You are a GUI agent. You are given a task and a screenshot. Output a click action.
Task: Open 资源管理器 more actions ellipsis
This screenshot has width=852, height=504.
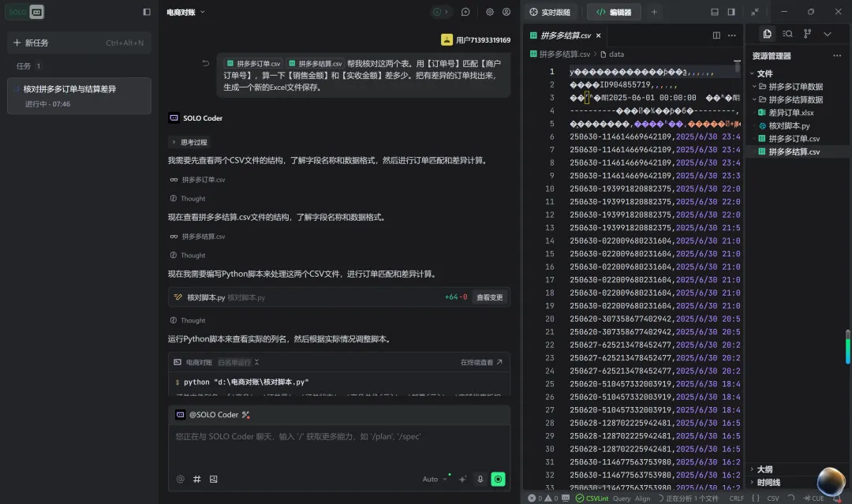click(837, 56)
